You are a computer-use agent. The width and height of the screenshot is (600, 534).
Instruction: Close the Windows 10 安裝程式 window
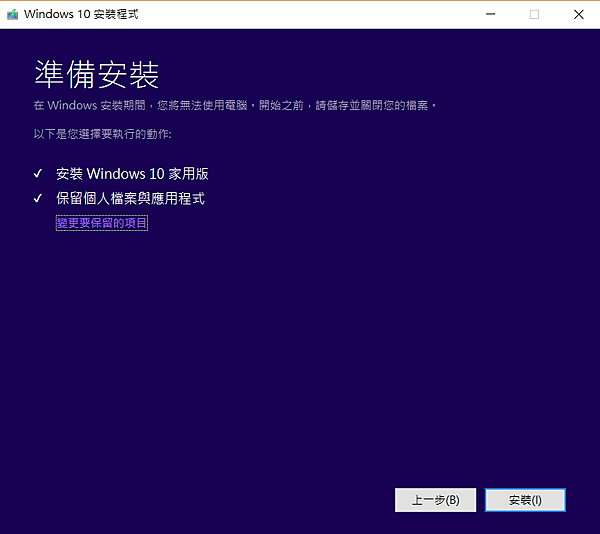578,15
